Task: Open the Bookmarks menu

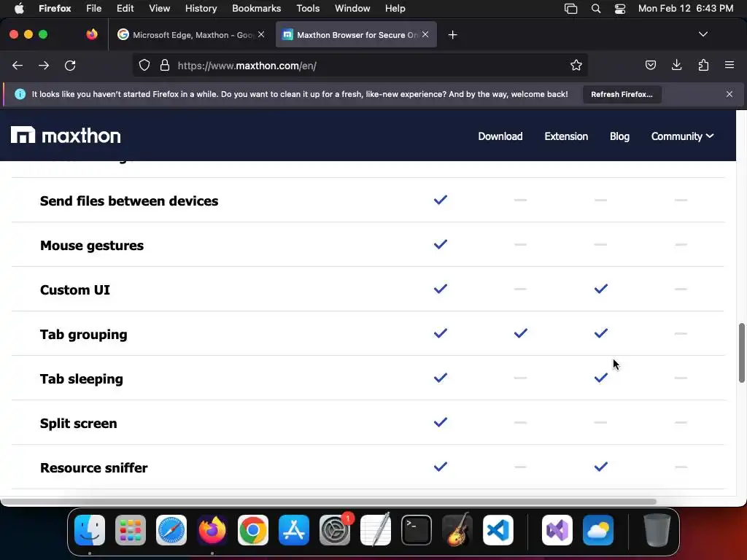Action: 256,9
